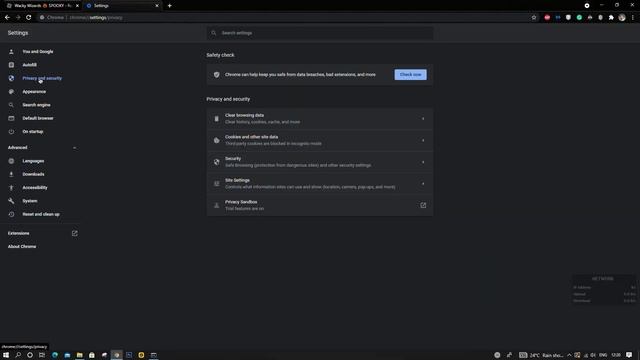Open a new tab with plus button
The width and height of the screenshot is (640, 360).
click(x=169, y=6)
